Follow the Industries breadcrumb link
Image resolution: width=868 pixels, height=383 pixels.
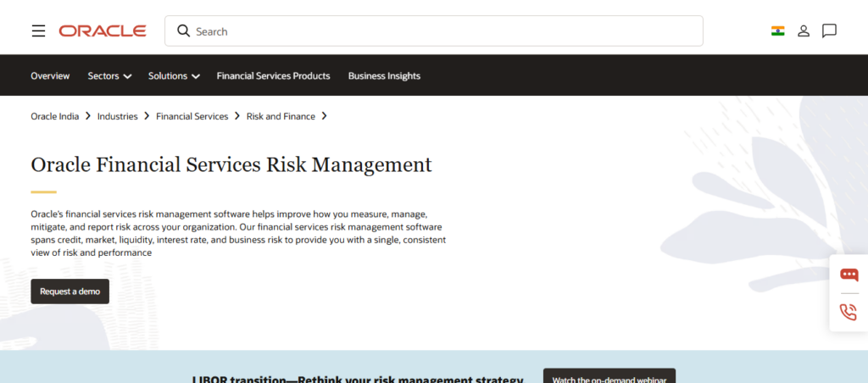(x=117, y=116)
